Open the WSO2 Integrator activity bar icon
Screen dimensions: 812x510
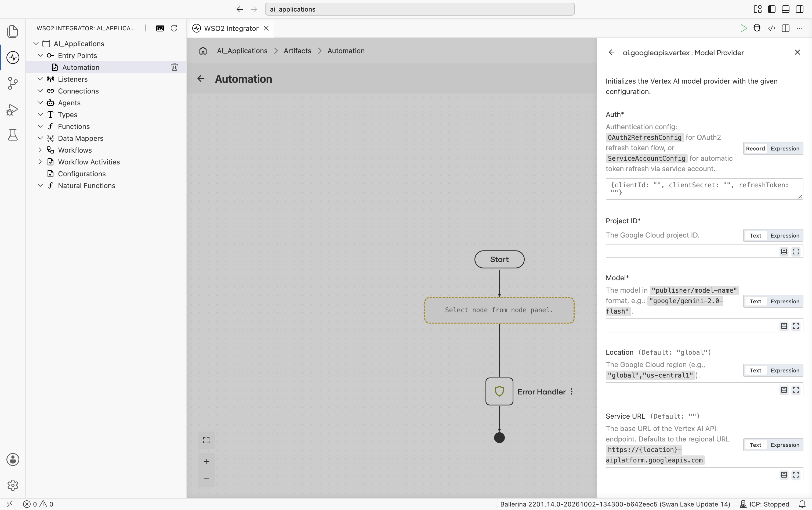[12, 57]
